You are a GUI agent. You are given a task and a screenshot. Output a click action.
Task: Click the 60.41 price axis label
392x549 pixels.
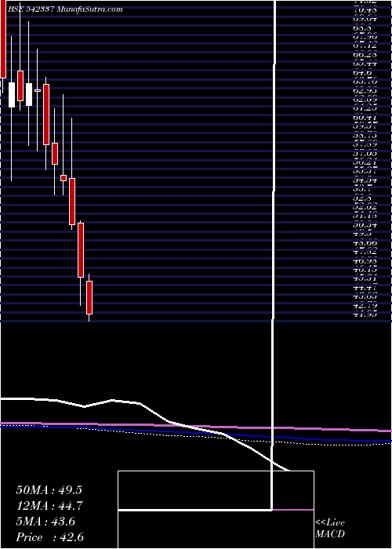365,118
